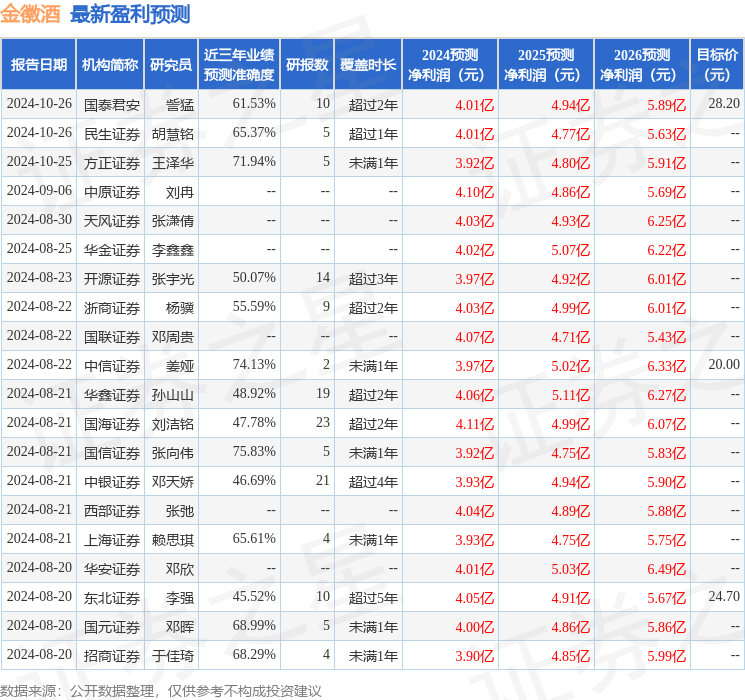Viewport: 745px width, 700px height.
Task: Click accuracy value 65.37%
Action: (254, 133)
